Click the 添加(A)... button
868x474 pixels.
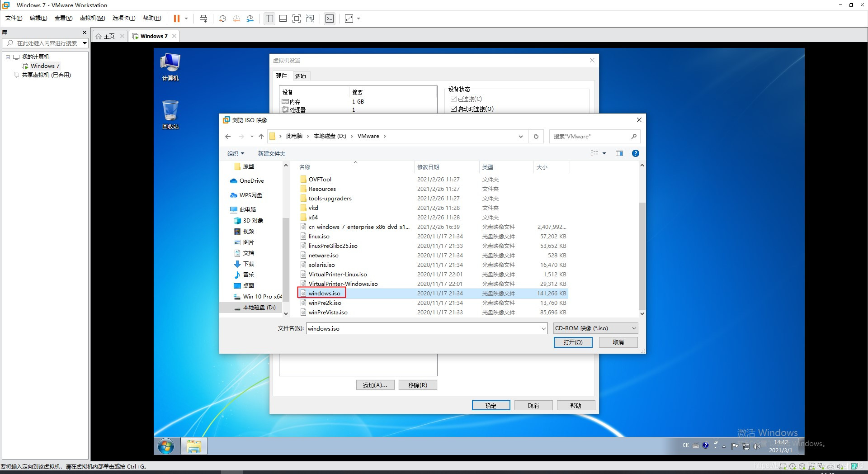[375, 385]
